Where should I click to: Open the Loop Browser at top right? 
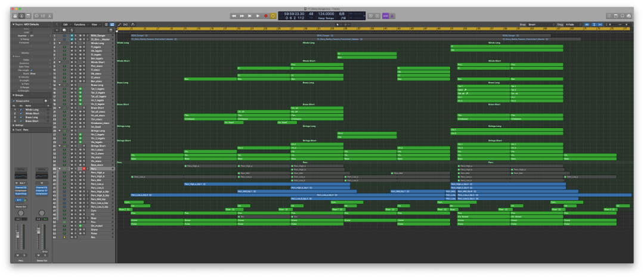[x=622, y=15]
